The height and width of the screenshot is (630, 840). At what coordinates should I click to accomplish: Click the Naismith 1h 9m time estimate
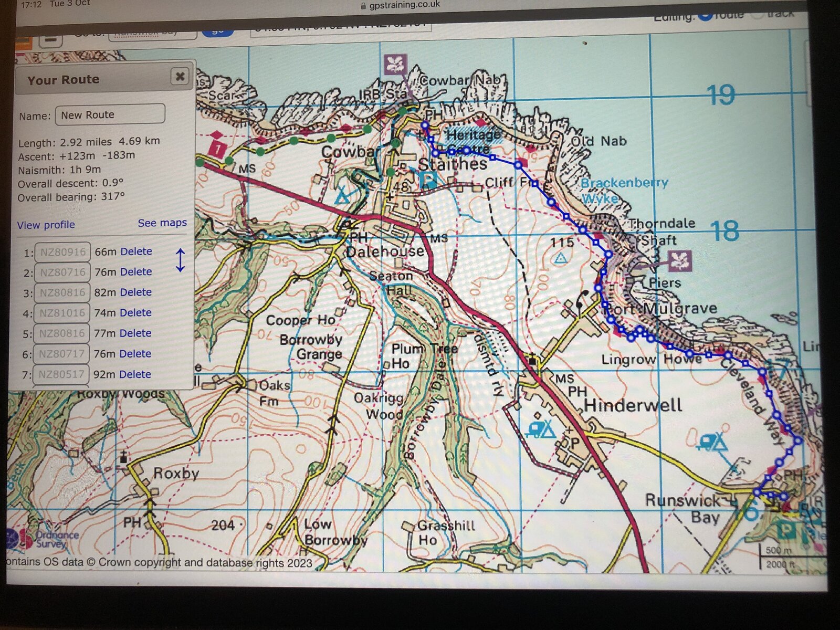tap(59, 170)
